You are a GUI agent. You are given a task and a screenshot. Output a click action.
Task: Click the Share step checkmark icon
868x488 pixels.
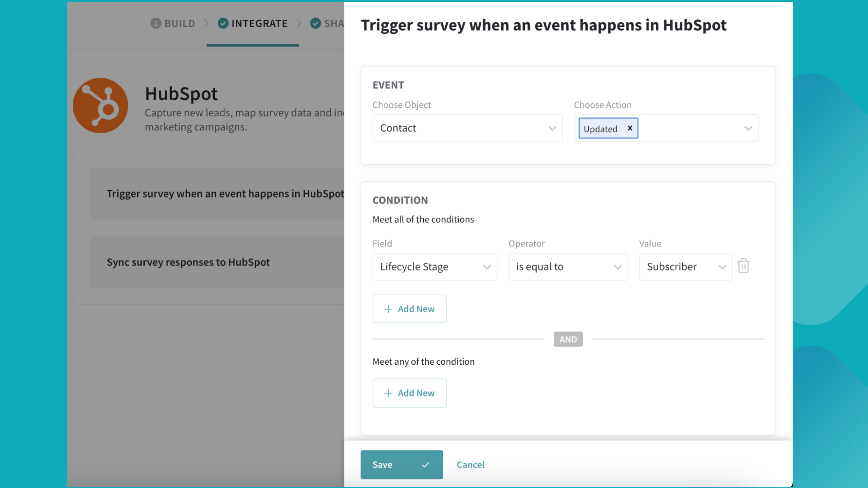(x=315, y=23)
